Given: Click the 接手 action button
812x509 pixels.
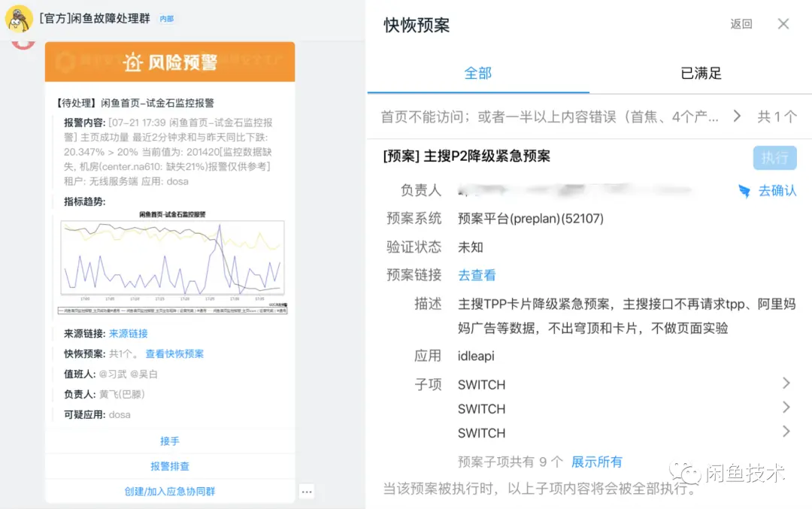Looking at the screenshot, I should coord(170,441).
